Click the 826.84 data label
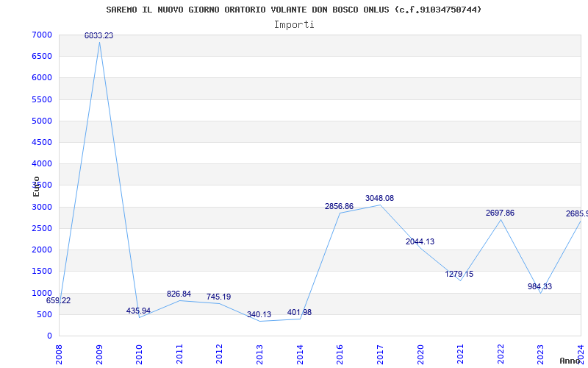The image size is (588, 368). [x=179, y=294]
